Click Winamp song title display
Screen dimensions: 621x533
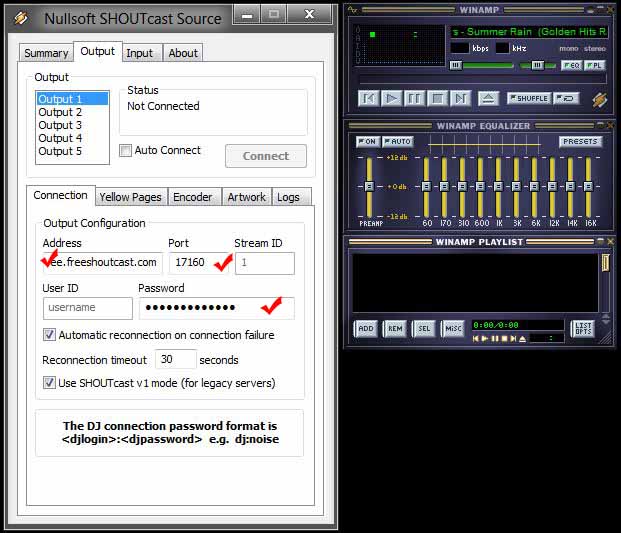point(528,32)
